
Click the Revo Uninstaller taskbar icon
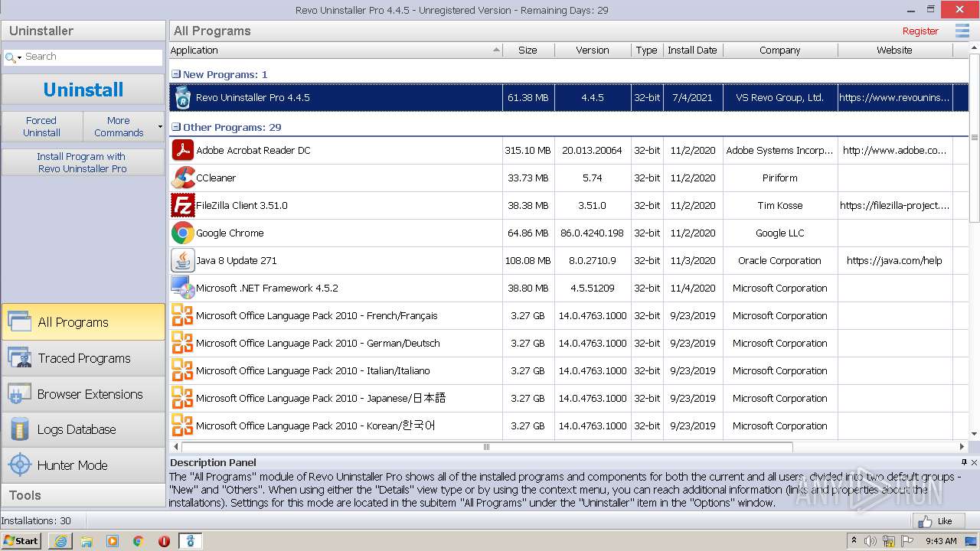[191, 541]
